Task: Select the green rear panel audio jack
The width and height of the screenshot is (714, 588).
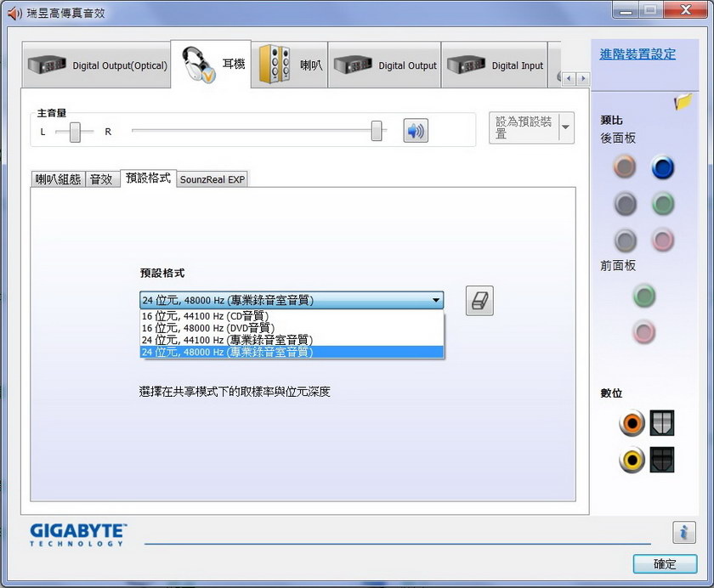Action: (662, 203)
